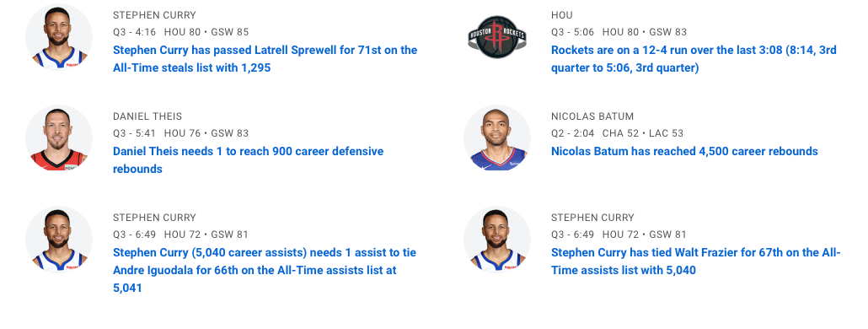Click the Q3 4:16 HOU 80 GSW 85 score line
Screen dimensions: 868x329
click(181, 32)
